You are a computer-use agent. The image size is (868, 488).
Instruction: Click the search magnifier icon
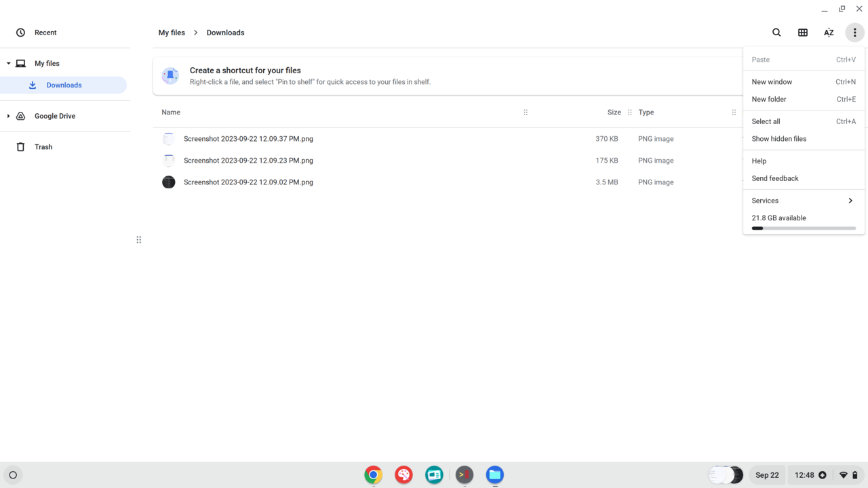(776, 33)
